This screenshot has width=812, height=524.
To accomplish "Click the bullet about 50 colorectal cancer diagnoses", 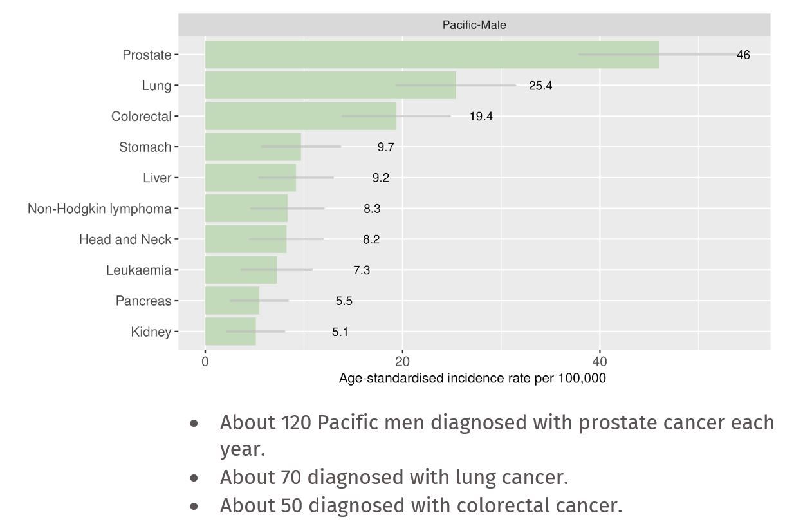I will click(x=421, y=505).
